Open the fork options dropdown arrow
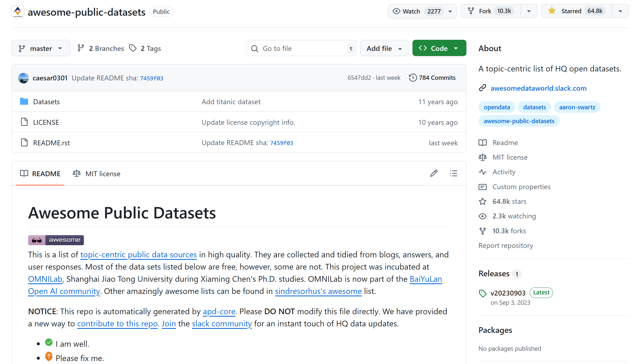Viewport: 635px width, 364px height. click(529, 11)
